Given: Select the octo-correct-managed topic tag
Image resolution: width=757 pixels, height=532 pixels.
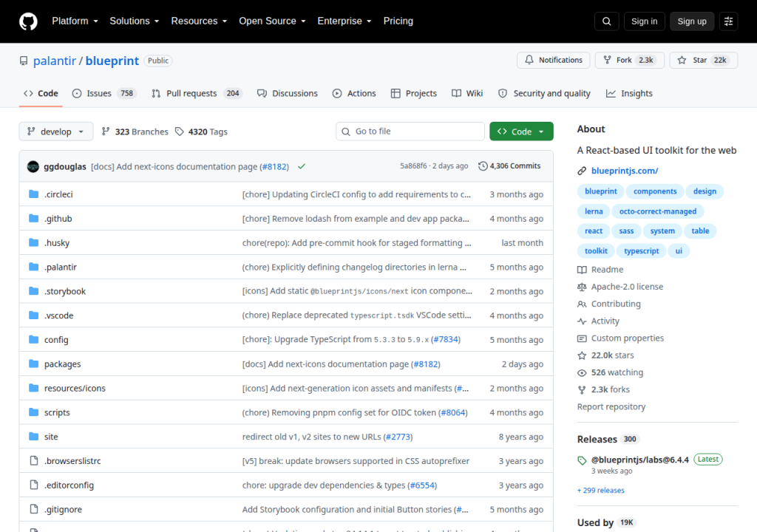Looking at the screenshot, I should [x=657, y=211].
